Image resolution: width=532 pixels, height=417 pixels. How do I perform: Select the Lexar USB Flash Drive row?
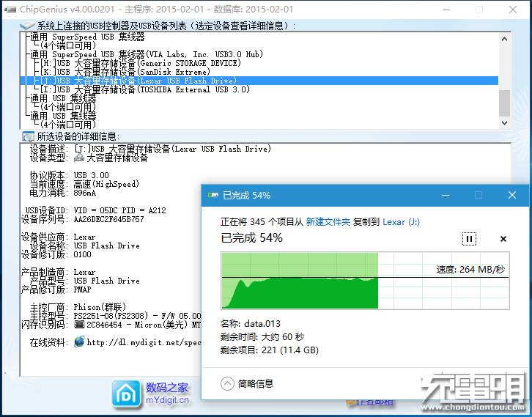[259, 81]
